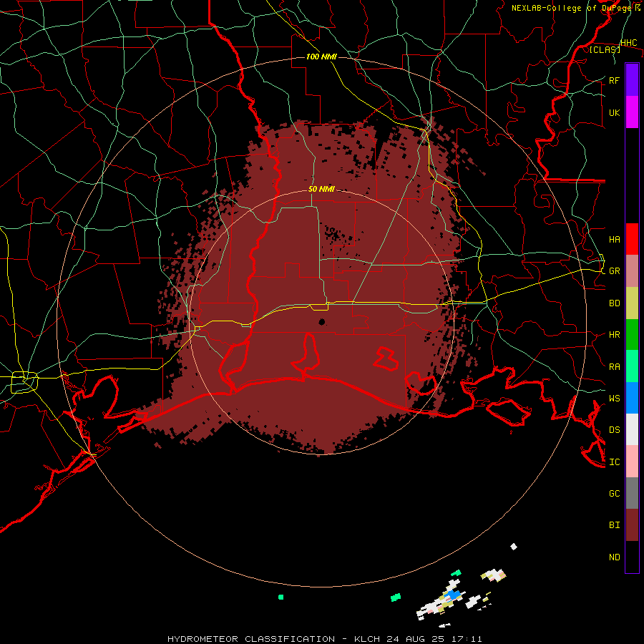
Task: Click the BI dark-red legend swatch
Action: (x=632, y=525)
